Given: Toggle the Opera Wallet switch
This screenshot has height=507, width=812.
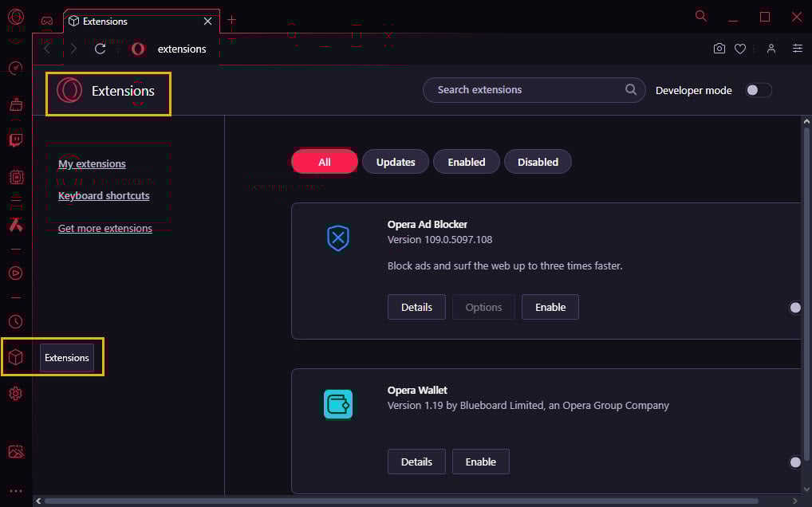Looking at the screenshot, I should (795, 462).
